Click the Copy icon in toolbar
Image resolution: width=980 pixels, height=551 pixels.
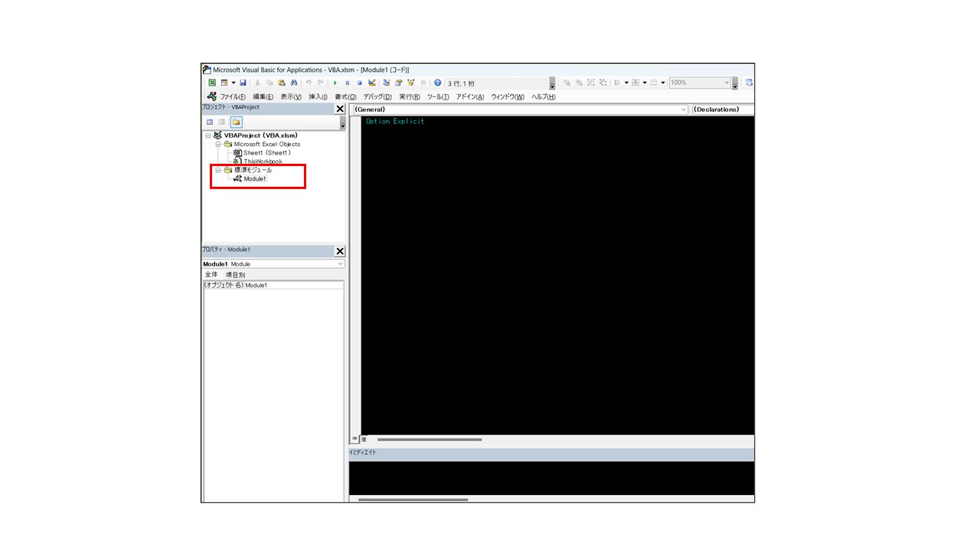(x=269, y=83)
